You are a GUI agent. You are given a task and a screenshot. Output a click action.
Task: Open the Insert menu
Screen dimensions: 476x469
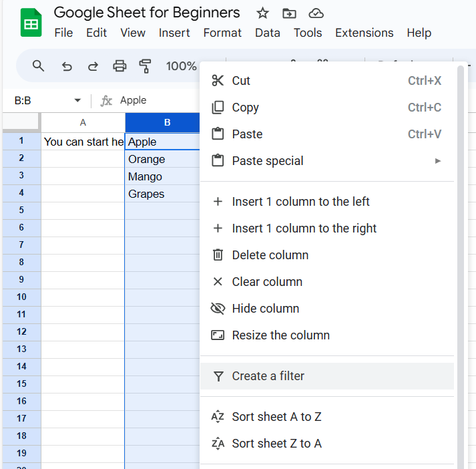point(174,33)
